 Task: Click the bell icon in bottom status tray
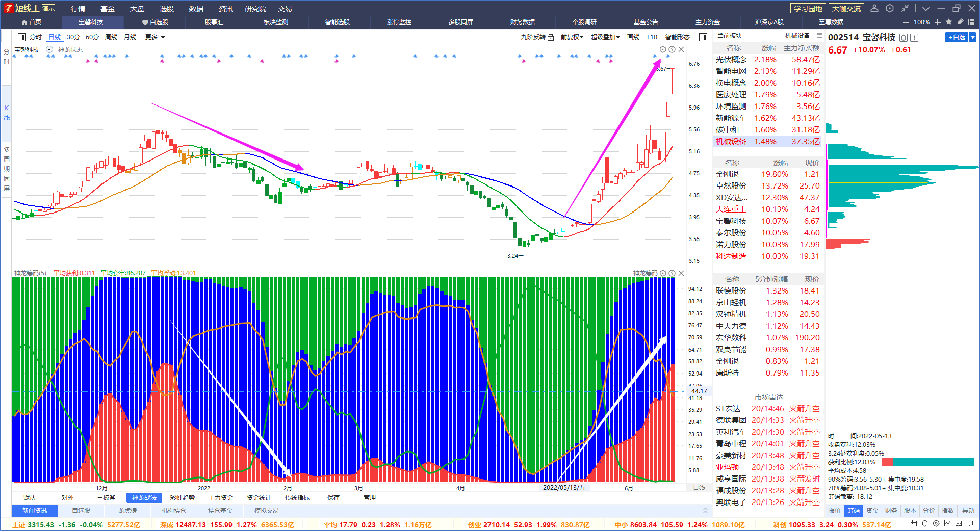[x=925, y=524]
